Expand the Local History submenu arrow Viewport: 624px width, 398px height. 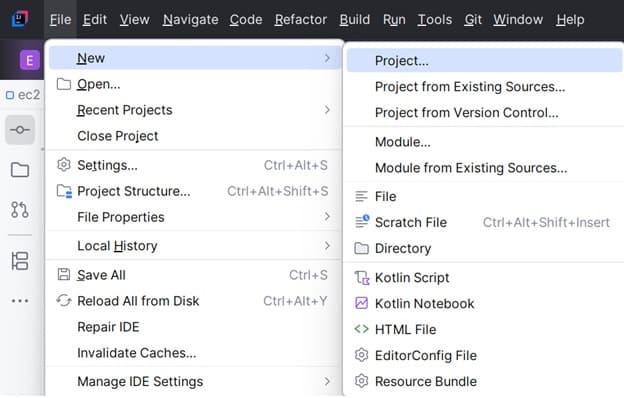pyautogui.click(x=327, y=246)
